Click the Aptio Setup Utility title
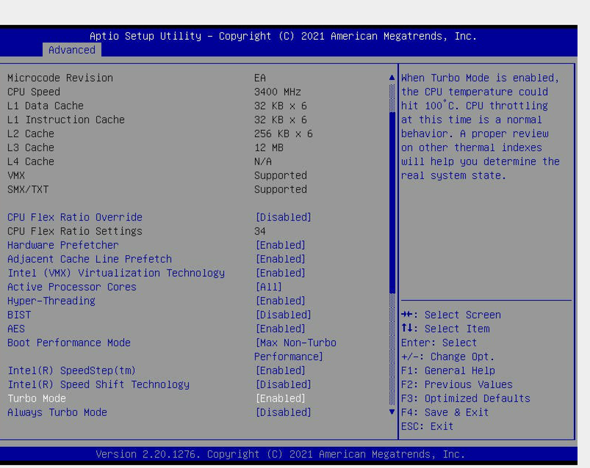This screenshot has height=468, width=590. click(x=283, y=36)
